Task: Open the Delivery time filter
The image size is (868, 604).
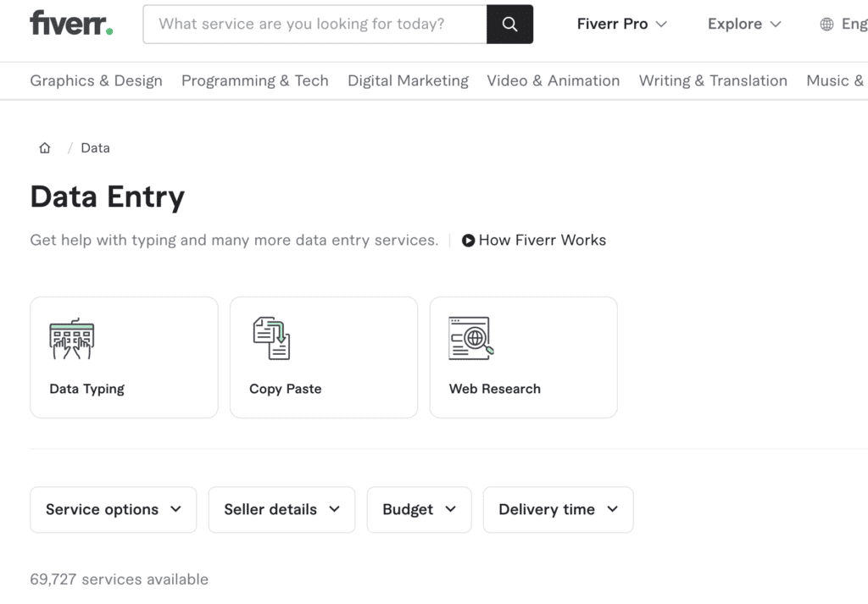Action: point(558,509)
